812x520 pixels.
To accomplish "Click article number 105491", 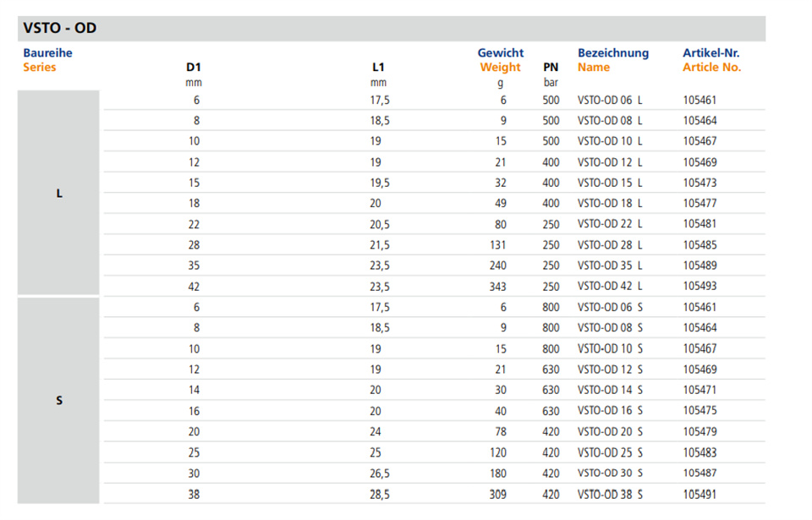I will (700, 494).
